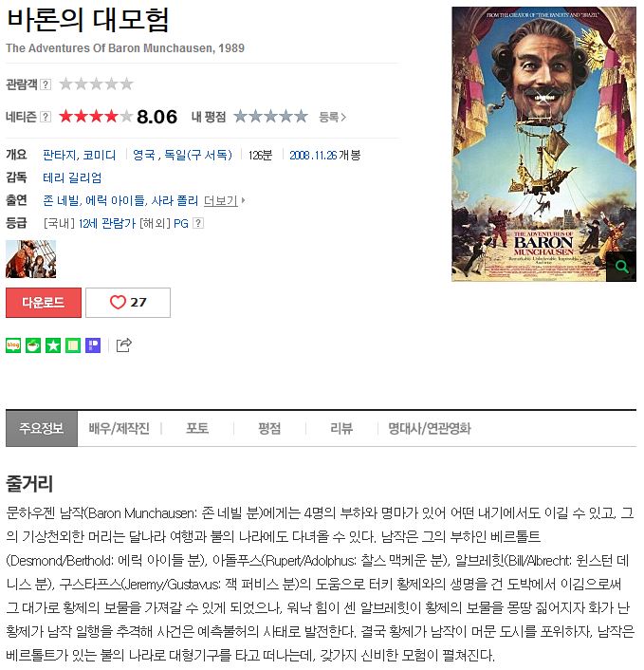Share to Naver blog icon
644x670 pixels.
click(x=13, y=345)
